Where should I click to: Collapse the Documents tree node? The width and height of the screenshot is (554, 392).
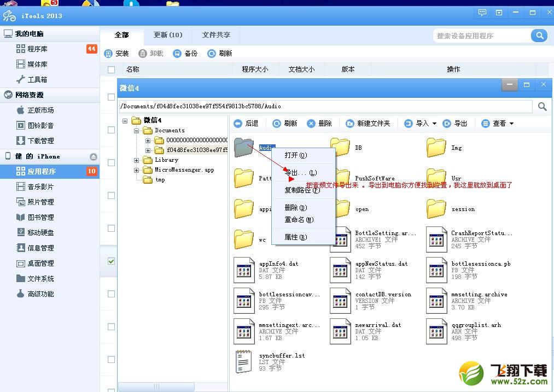[136, 131]
